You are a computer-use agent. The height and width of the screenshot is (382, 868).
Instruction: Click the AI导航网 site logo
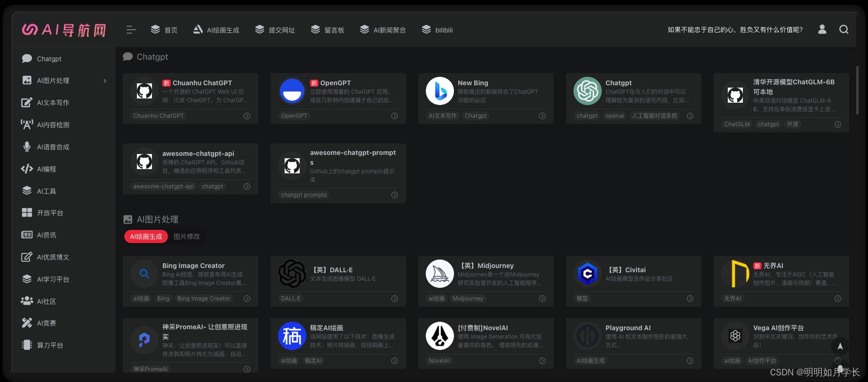(64, 30)
